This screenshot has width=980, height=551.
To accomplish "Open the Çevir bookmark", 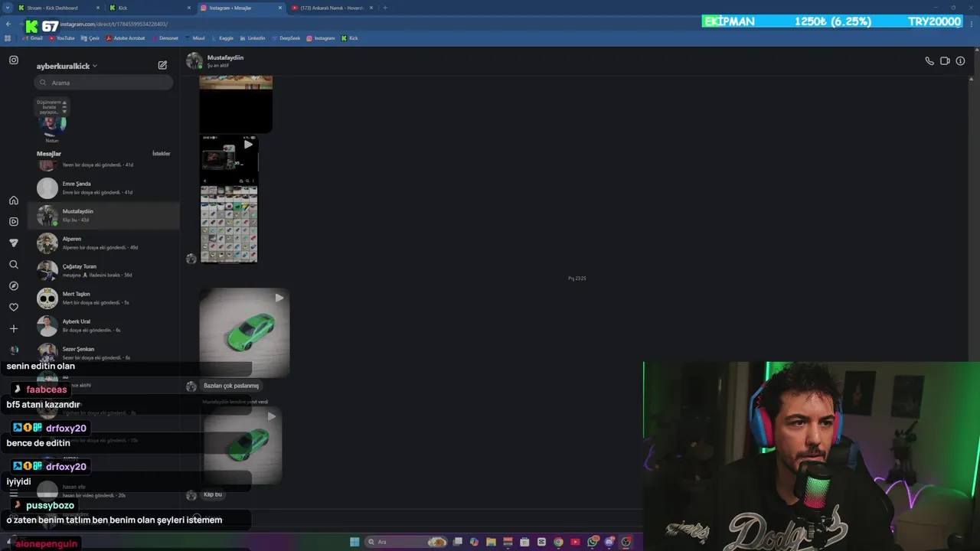I will [90, 37].
